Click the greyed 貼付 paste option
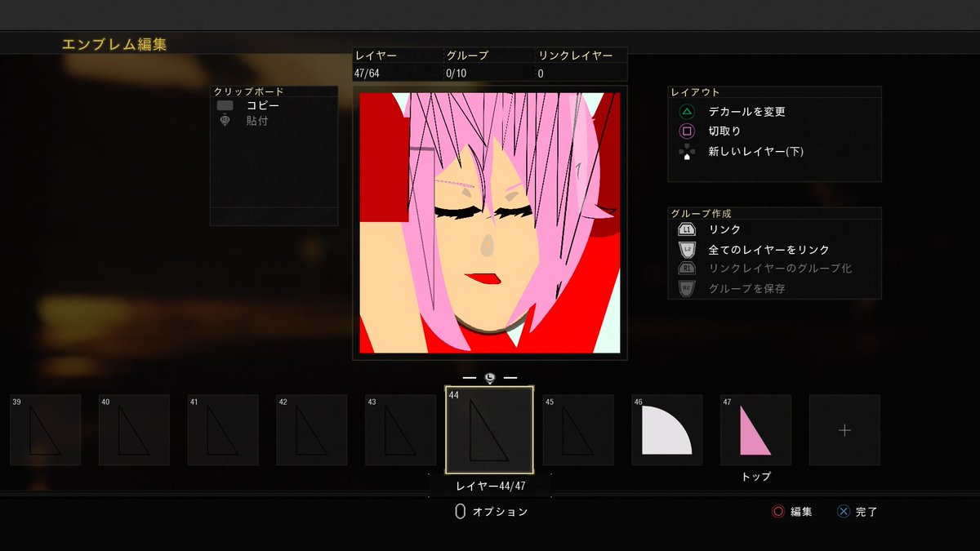 point(257,121)
